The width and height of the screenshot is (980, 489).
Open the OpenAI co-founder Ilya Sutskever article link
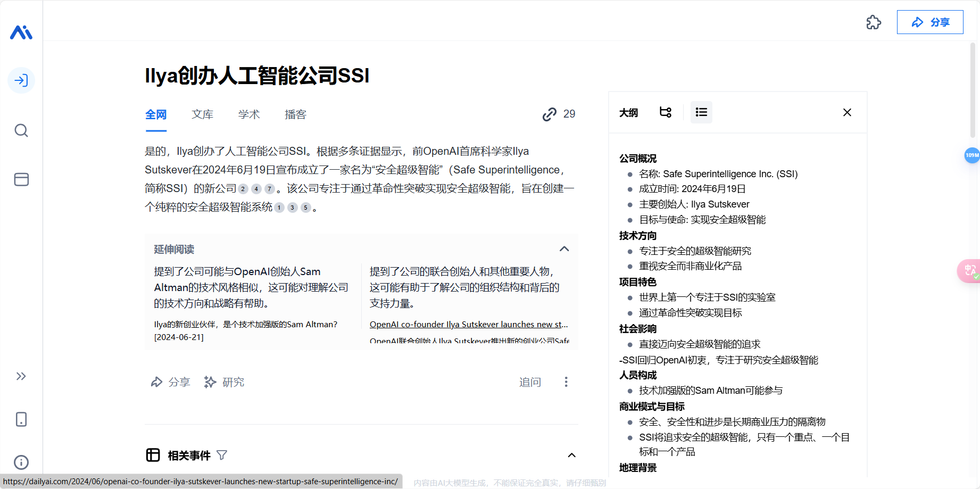click(x=468, y=324)
